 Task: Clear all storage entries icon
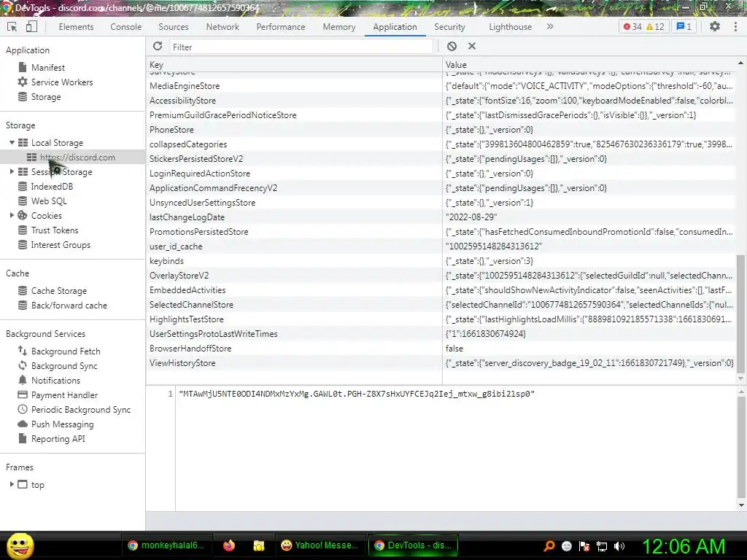pyautogui.click(x=452, y=46)
